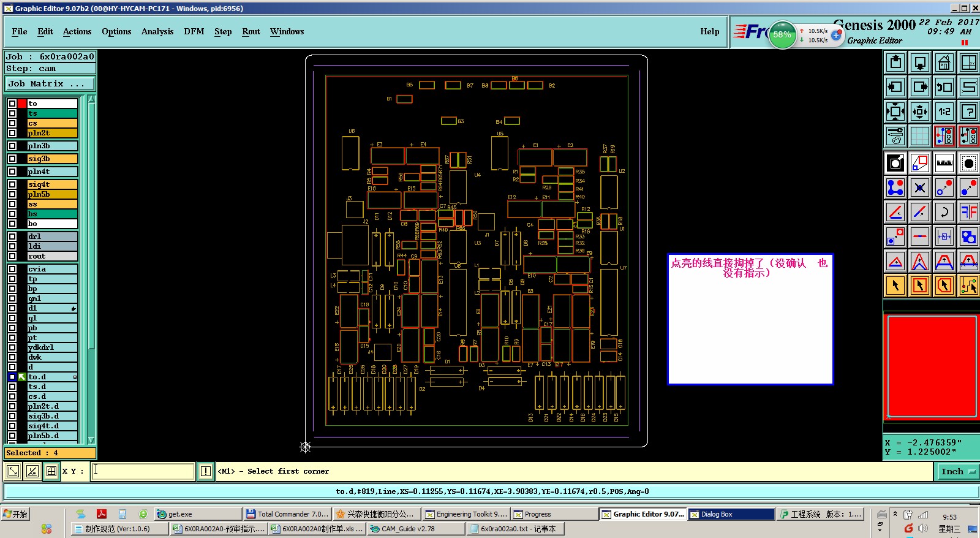Open the Edit menu
The width and height of the screenshot is (980, 538).
click(45, 32)
